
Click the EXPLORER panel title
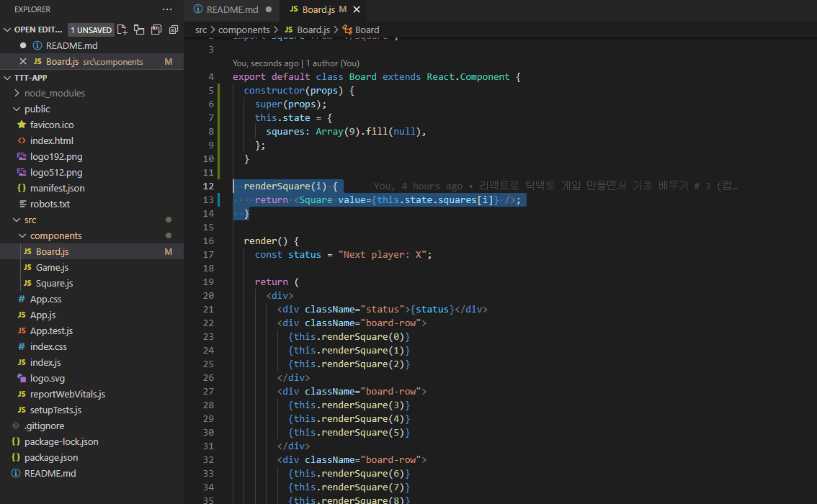coord(32,9)
